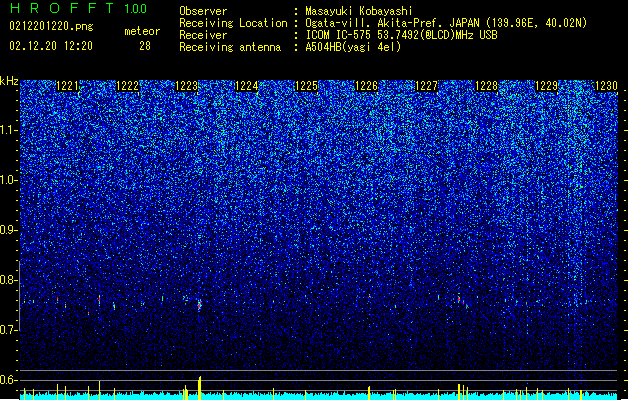
Task: Click the 1224 time marker
Action: pos(246,86)
